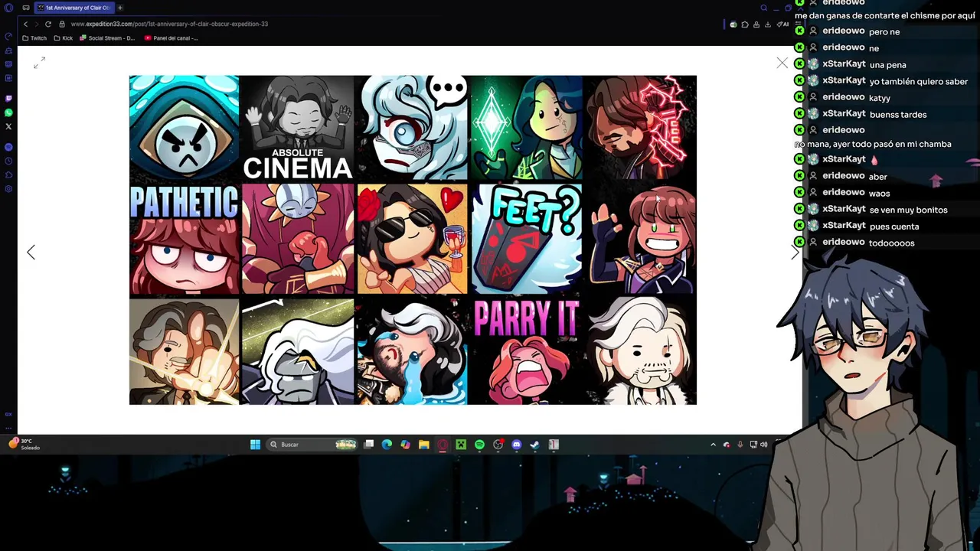
Task: Open the Kick bookmarks folder
Action: (63, 37)
